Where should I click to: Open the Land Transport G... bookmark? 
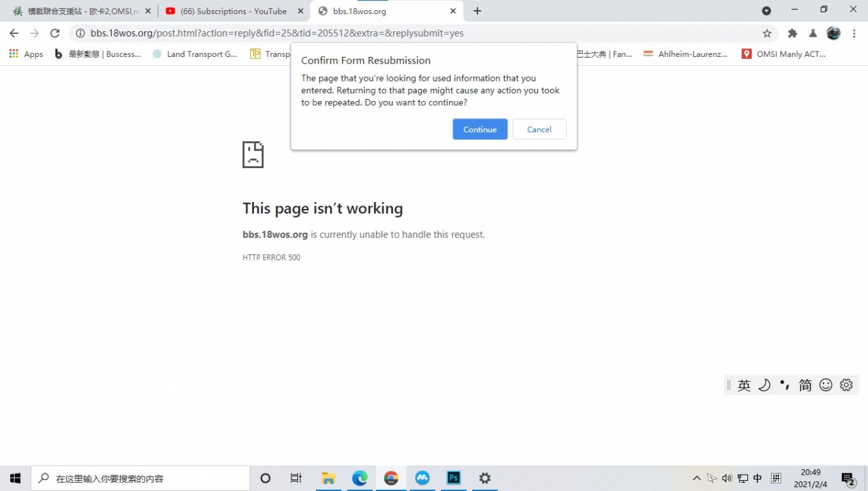(x=195, y=54)
